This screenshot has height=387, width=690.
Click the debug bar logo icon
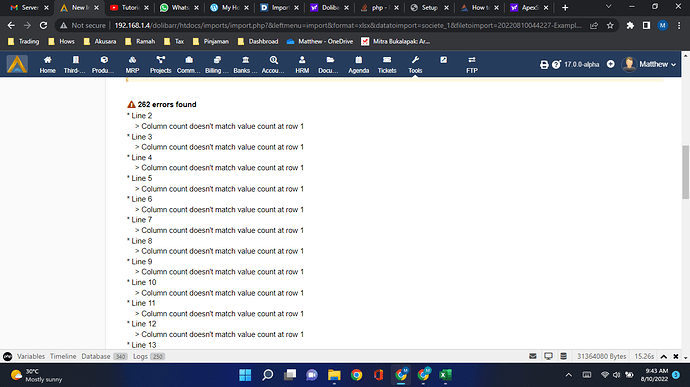click(7, 356)
